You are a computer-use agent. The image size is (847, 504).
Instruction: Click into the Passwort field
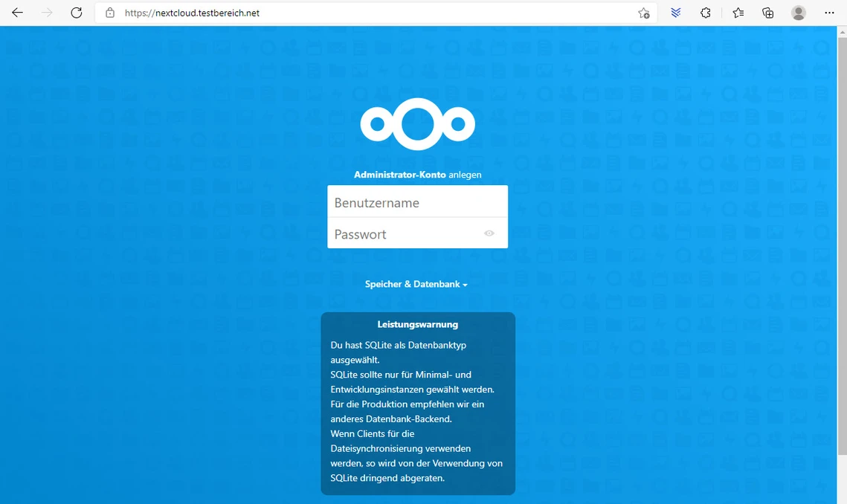pyautogui.click(x=402, y=234)
